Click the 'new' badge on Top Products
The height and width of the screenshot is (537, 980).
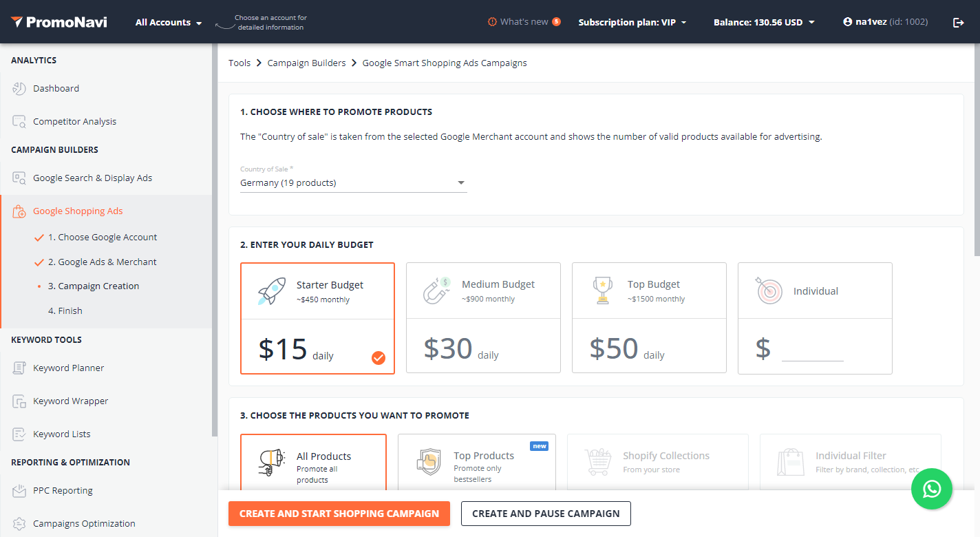tap(540, 446)
